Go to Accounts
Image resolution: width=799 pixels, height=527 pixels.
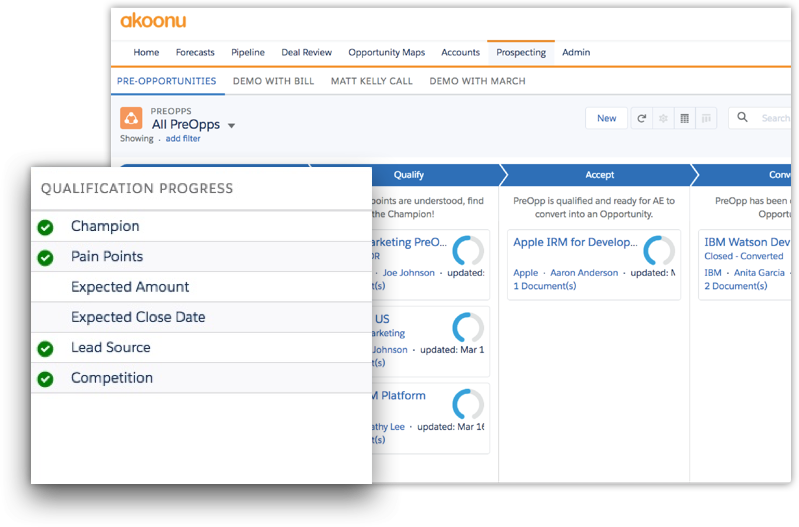click(461, 52)
